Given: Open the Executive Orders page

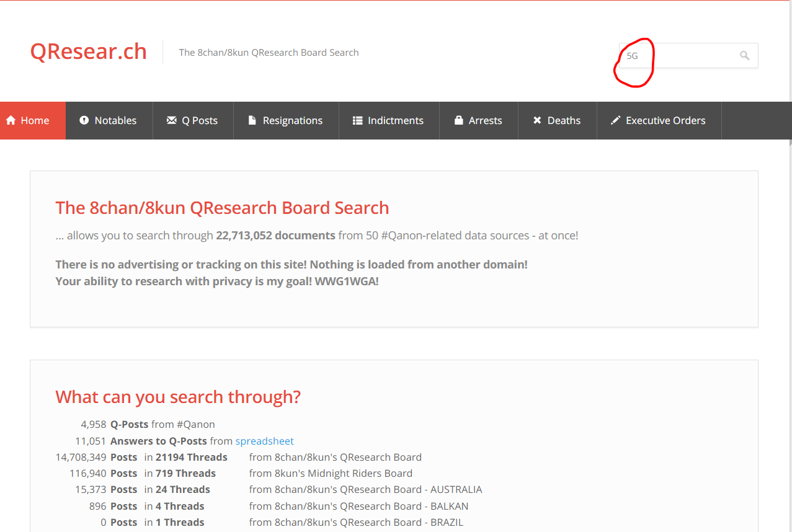Looking at the screenshot, I should (659, 120).
